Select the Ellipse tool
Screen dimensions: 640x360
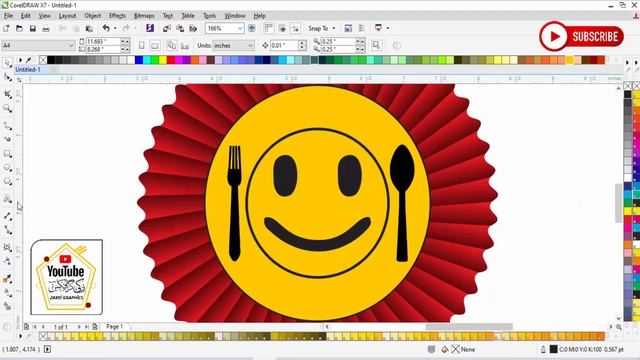click(7, 167)
